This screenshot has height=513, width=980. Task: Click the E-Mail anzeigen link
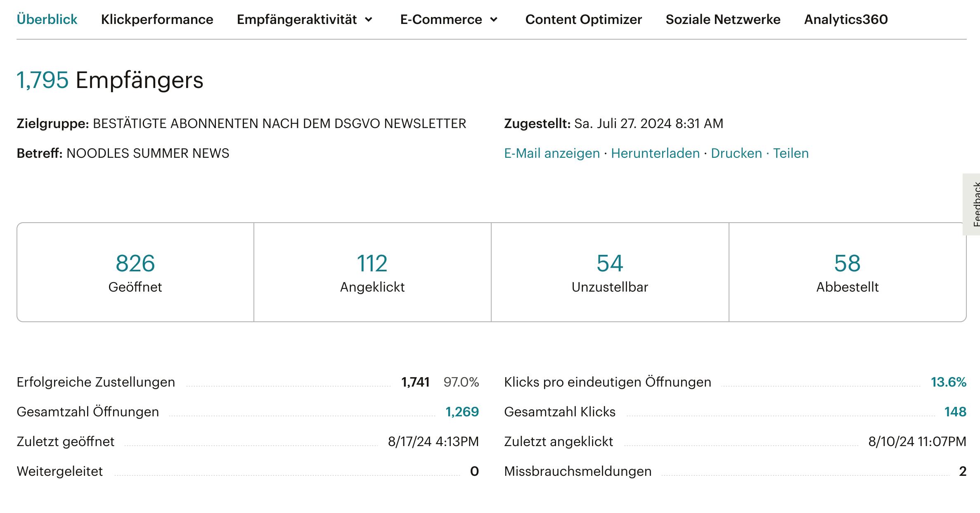[552, 153]
